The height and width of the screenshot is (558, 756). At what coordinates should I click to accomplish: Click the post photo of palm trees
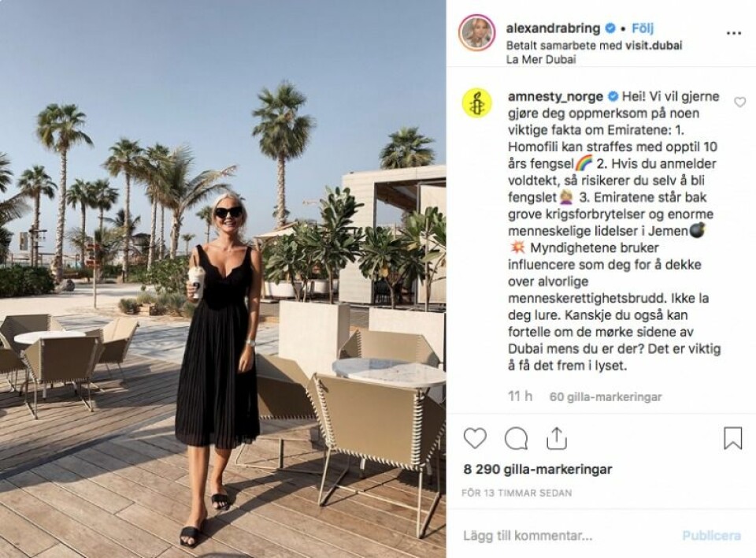pyautogui.click(x=223, y=279)
